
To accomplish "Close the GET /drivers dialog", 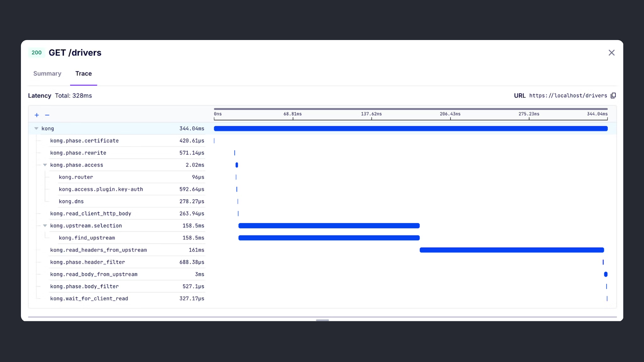I will coord(612,53).
